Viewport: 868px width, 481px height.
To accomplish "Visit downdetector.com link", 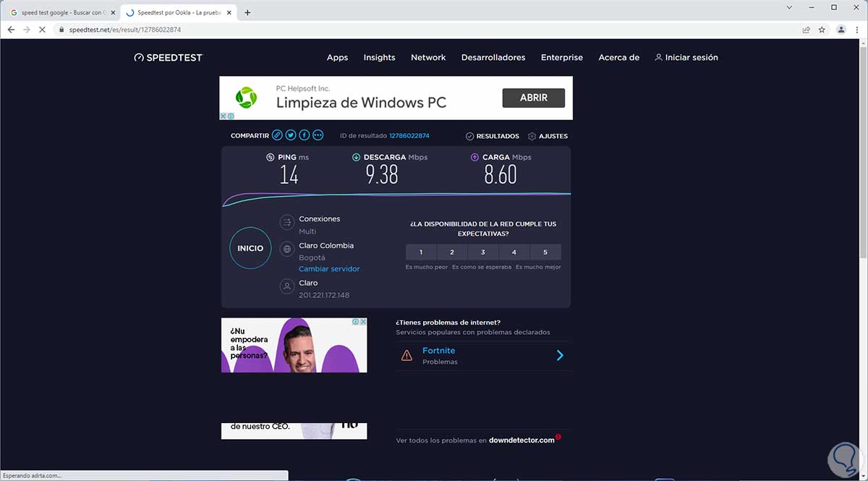I will [x=522, y=440].
